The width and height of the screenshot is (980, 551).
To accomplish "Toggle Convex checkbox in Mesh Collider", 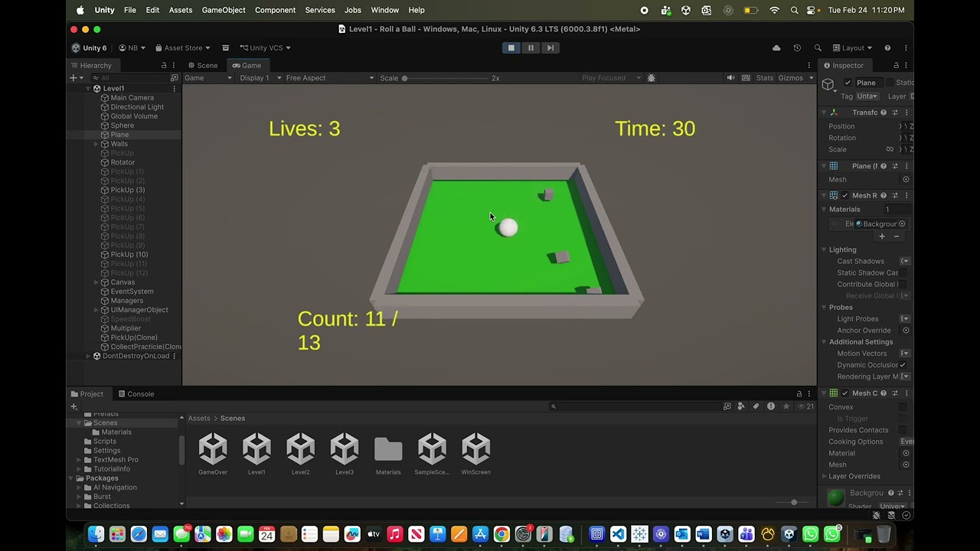I will point(903,407).
